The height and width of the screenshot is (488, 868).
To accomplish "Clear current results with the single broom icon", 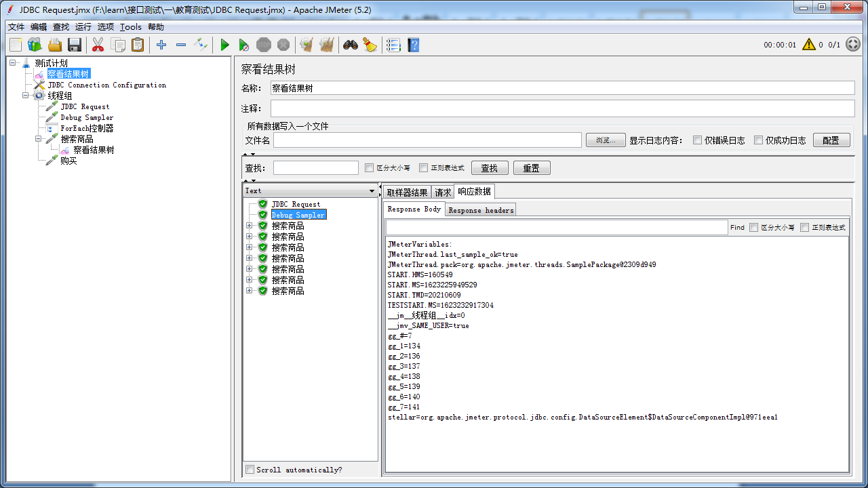I will pyautogui.click(x=307, y=45).
